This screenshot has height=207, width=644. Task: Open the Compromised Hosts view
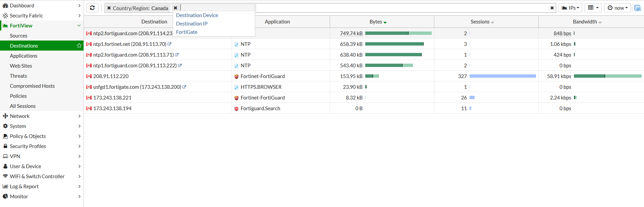coord(32,86)
